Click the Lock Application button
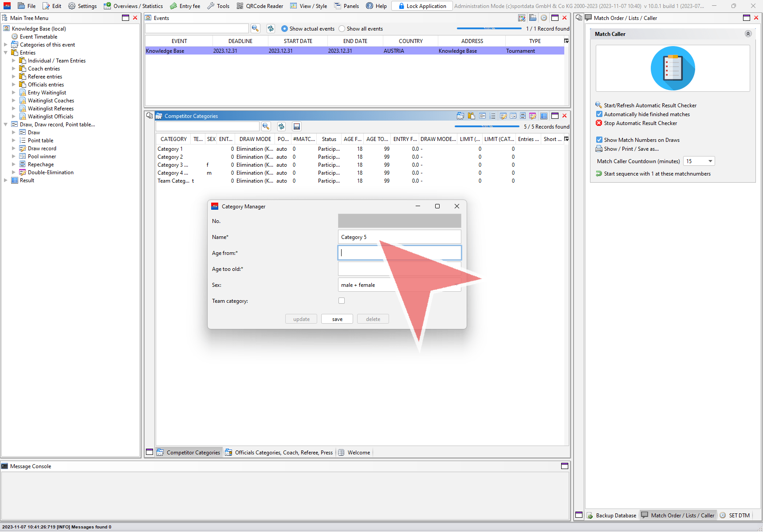Image resolution: width=763 pixels, height=532 pixels. point(422,6)
